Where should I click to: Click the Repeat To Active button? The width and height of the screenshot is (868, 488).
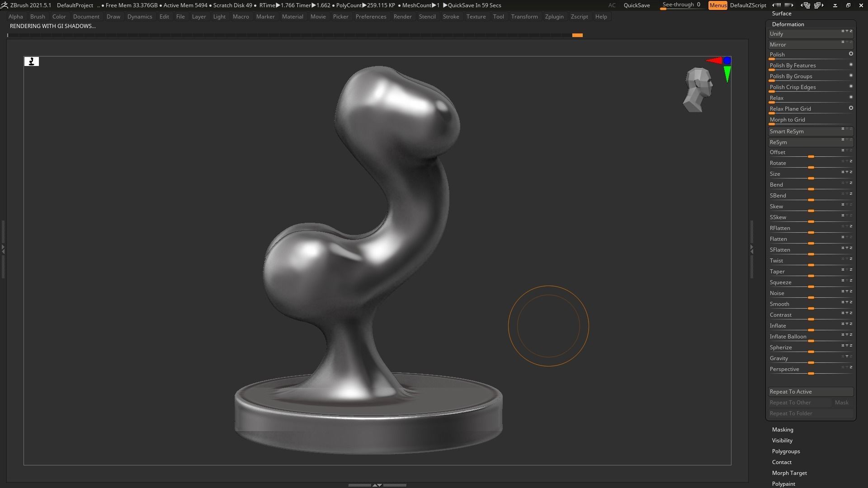pos(811,392)
